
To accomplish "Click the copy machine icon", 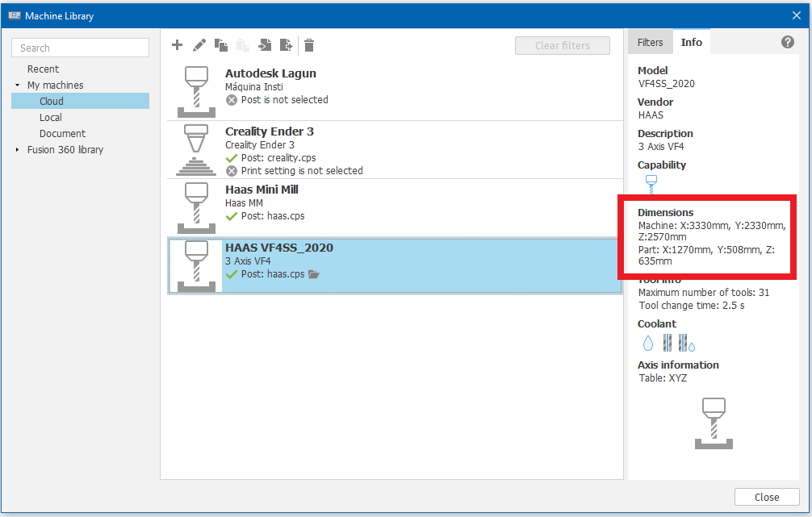I will (x=221, y=45).
